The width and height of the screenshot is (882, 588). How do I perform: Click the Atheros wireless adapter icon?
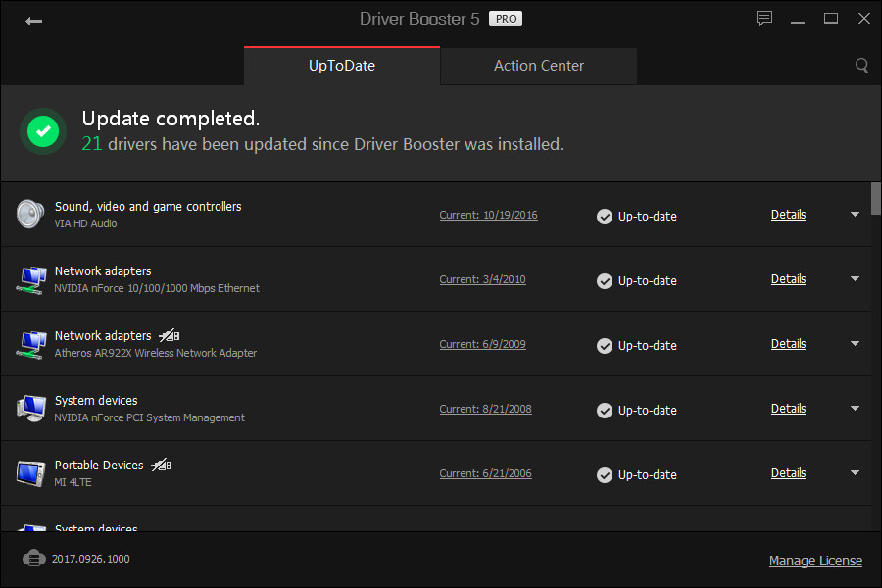[x=30, y=343]
